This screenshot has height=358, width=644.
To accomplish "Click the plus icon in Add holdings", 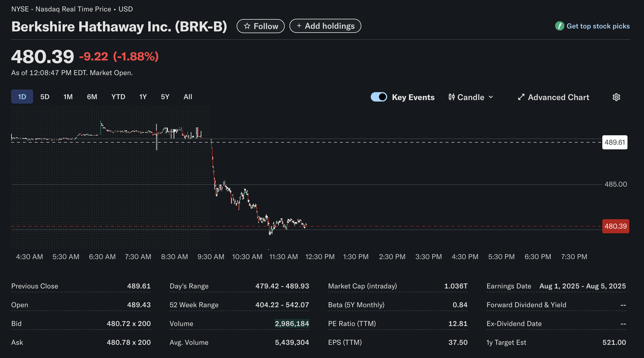I will click(299, 26).
